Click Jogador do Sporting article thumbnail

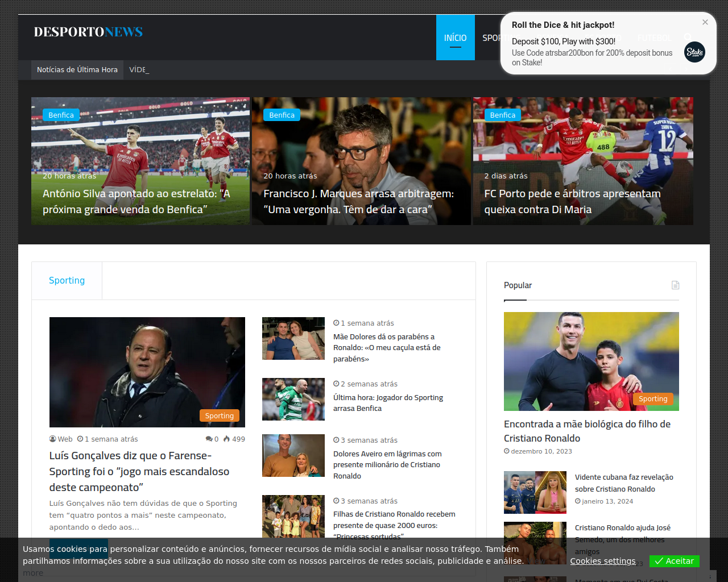293,400
